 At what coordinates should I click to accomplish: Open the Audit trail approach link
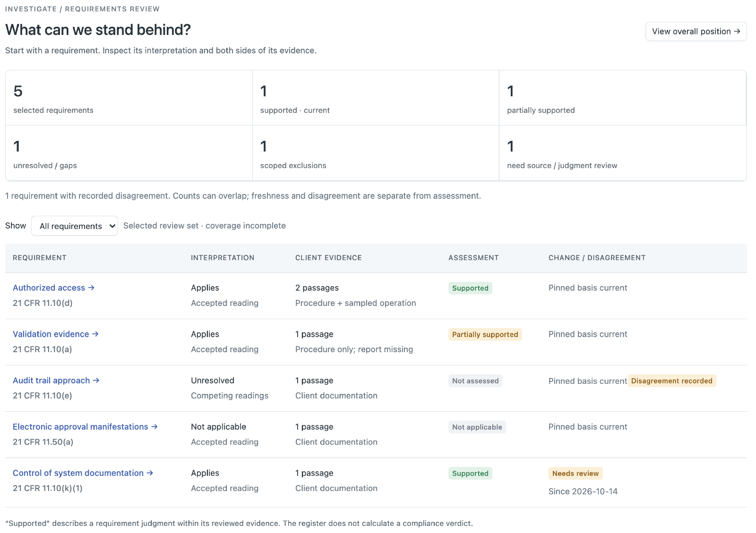(56, 380)
